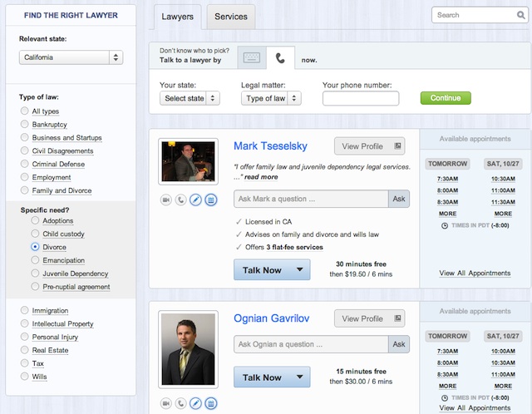Click Ognian Gavrilov's video camera icon

166,403
